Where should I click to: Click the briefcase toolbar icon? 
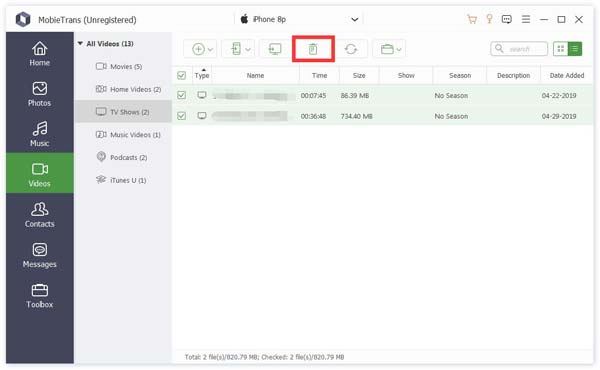click(x=387, y=49)
